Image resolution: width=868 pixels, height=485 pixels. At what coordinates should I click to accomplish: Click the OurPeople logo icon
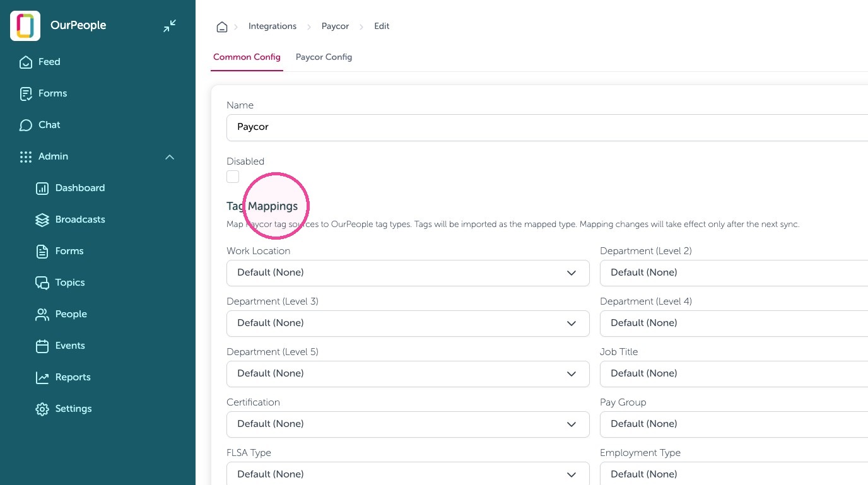click(x=25, y=26)
